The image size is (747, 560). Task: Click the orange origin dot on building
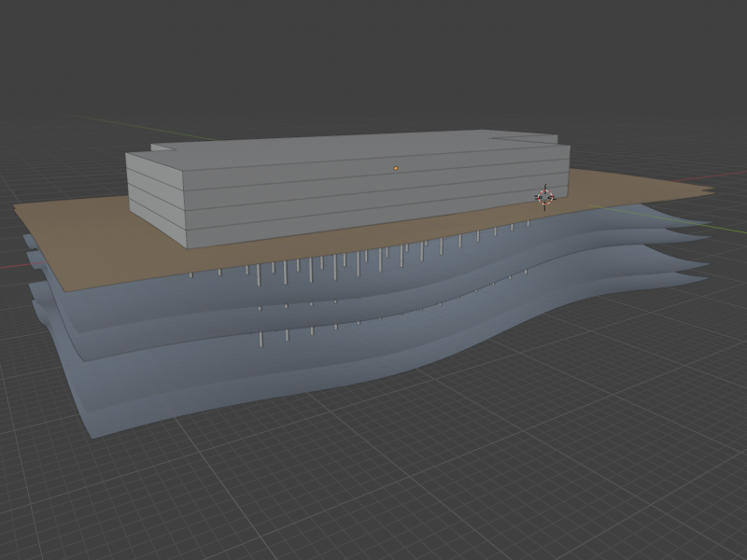pyautogui.click(x=395, y=168)
